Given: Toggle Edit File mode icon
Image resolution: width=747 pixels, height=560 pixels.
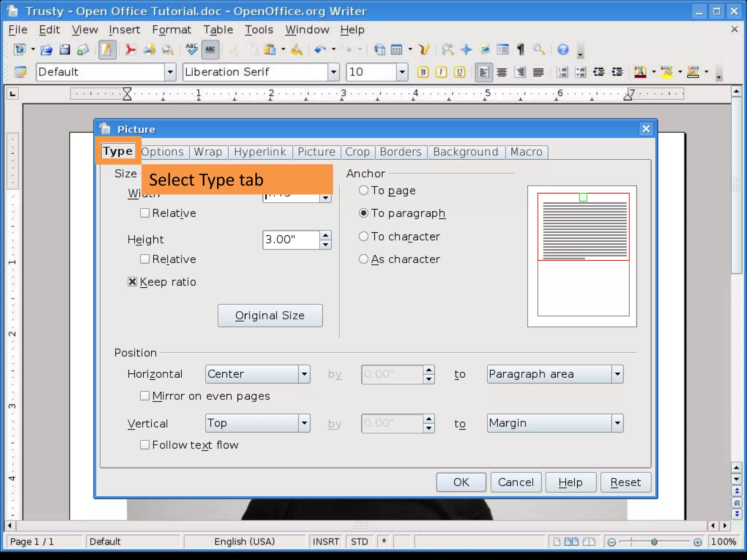Looking at the screenshot, I should coord(107,49).
